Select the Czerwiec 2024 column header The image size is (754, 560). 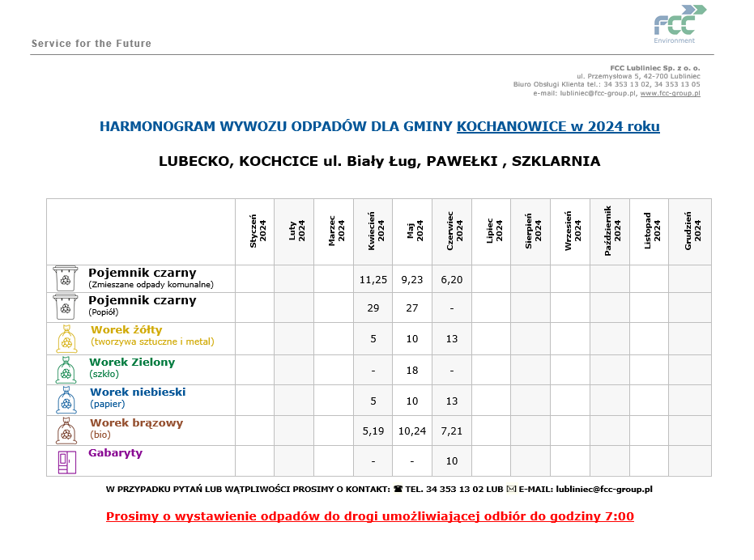[x=452, y=231]
